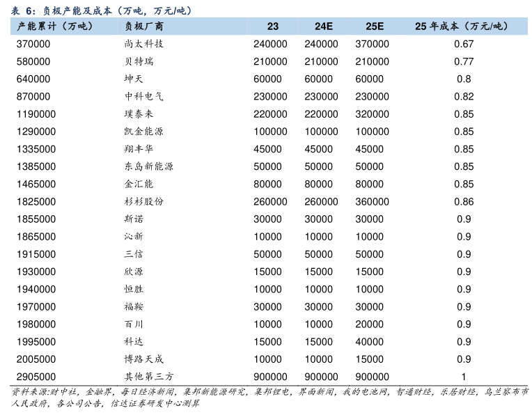Select header 25年成本（万元/吨）
This screenshot has width=532, height=415.
click(x=462, y=26)
